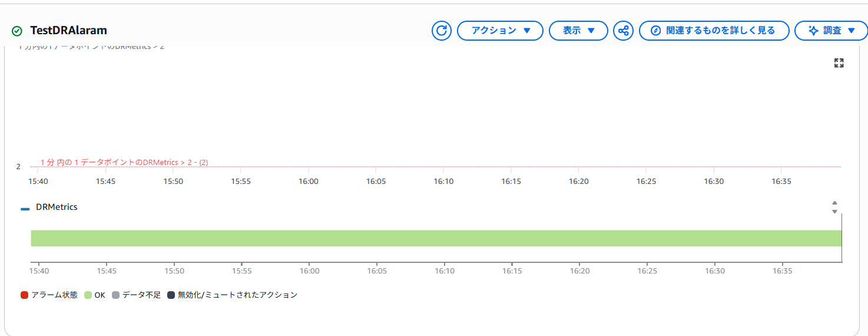This screenshot has width=868, height=336.
Task: Open the 調査 dropdown
Action: pos(831,31)
